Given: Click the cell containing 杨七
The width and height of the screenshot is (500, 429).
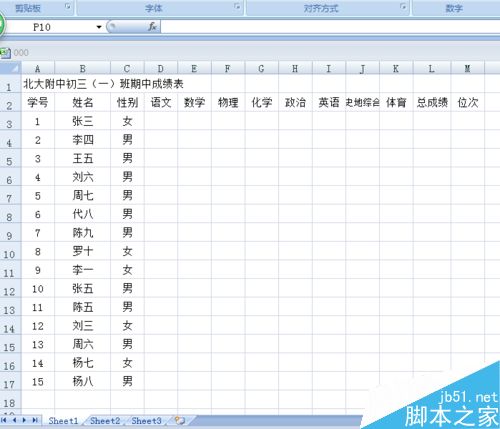Looking at the screenshot, I should (82, 363).
